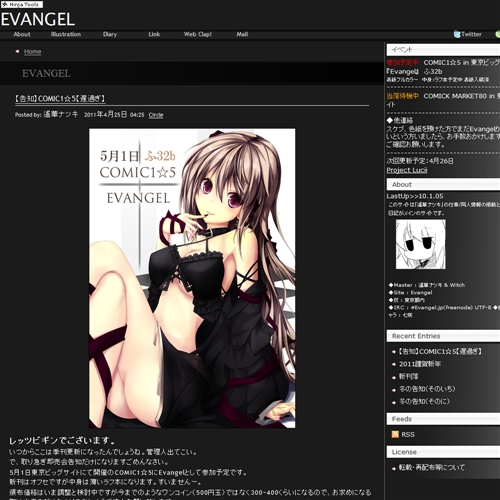Click the post date 2011年4月25日
This screenshot has height=500, width=500.
pos(105,115)
